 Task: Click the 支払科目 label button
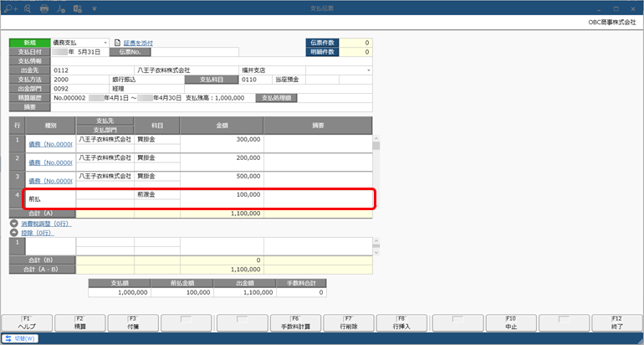(x=212, y=80)
